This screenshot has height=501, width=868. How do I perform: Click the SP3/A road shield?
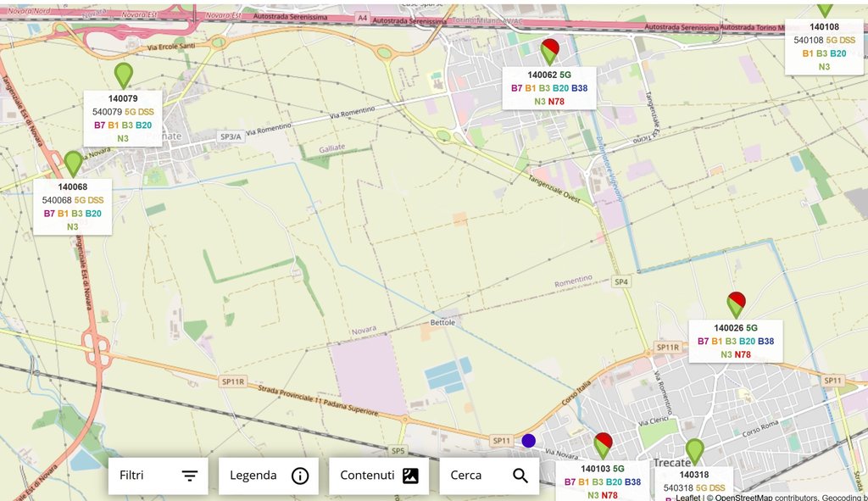pos(231,136)
